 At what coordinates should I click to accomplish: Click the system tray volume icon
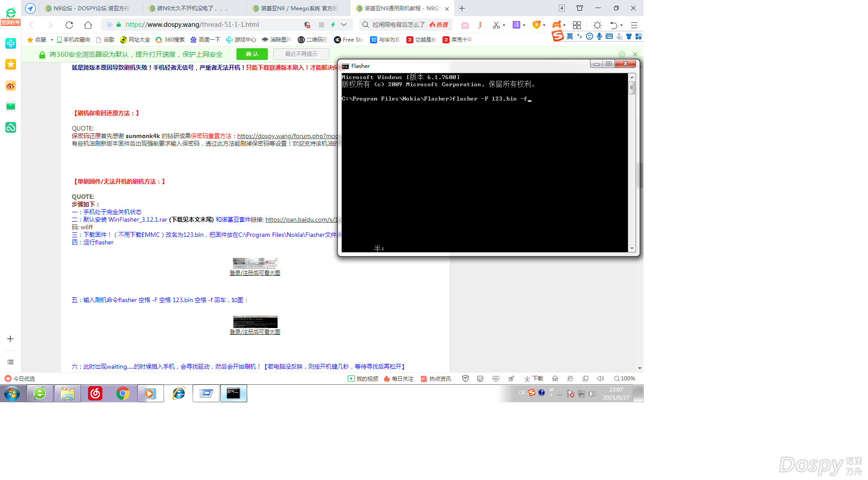point(592,394)
